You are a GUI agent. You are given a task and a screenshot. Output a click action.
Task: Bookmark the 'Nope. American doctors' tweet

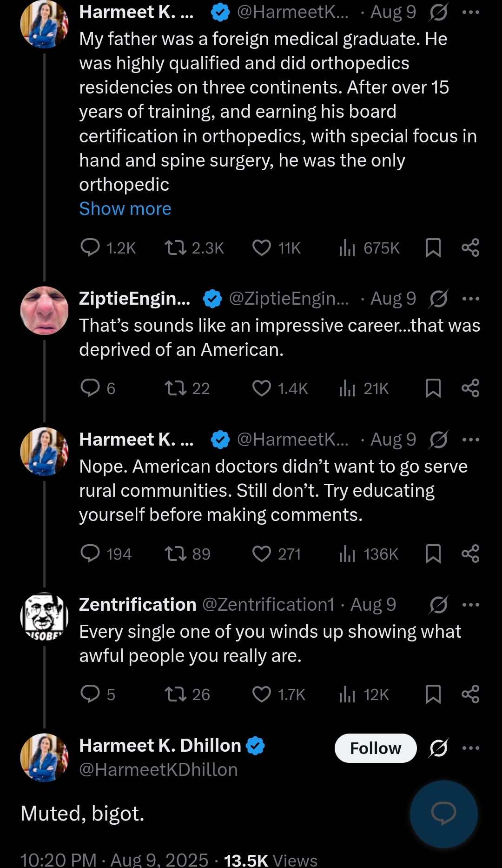433,554
